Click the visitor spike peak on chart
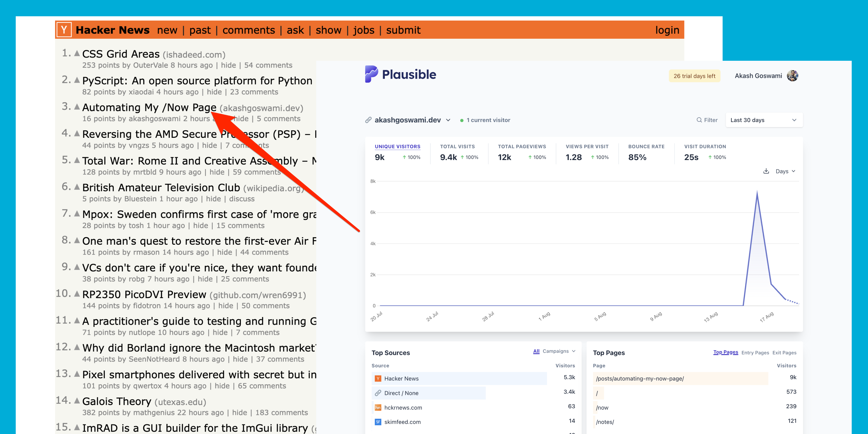 pos(757,192)
